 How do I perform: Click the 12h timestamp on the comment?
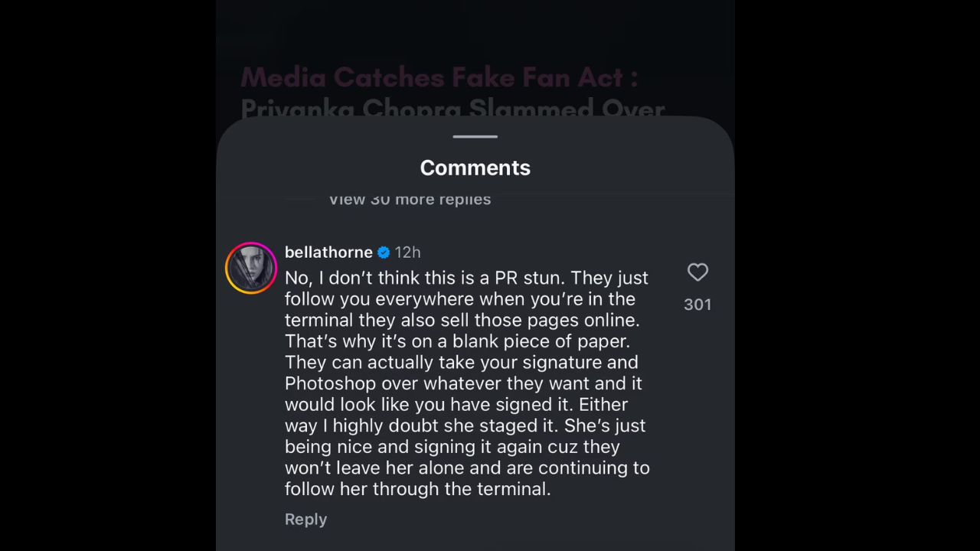point(407,253)
